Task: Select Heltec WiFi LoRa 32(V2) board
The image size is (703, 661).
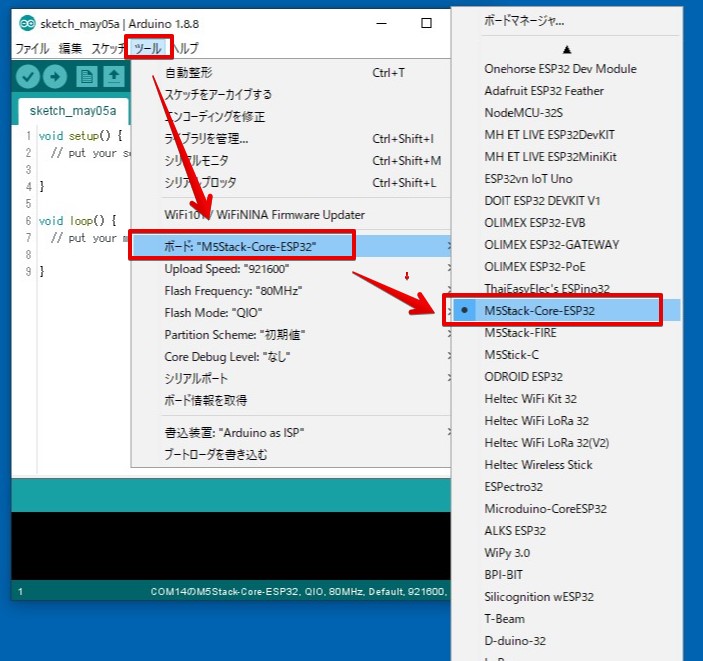Action: click(567, 443)
